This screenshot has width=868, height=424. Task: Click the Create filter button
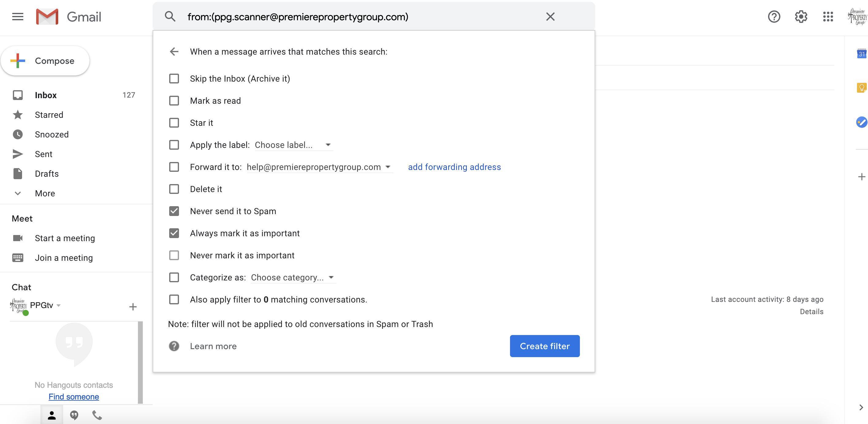coord(545,346)
